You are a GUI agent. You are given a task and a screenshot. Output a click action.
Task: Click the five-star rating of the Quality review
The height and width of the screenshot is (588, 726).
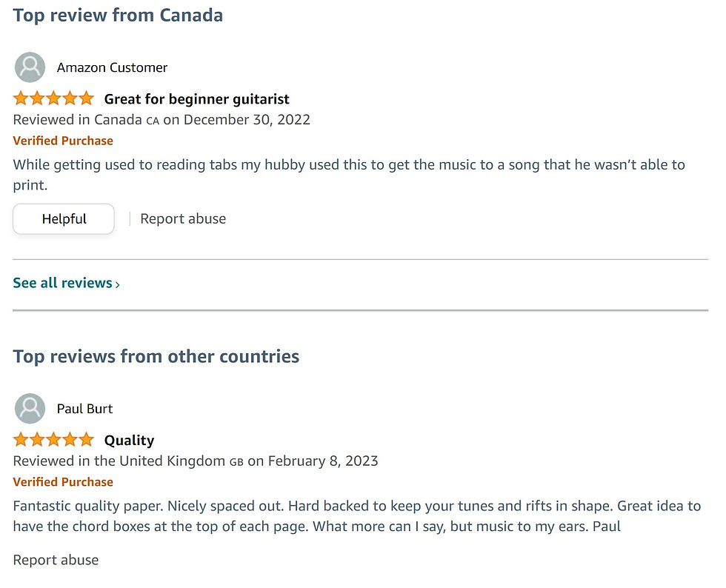click(53, 440)
